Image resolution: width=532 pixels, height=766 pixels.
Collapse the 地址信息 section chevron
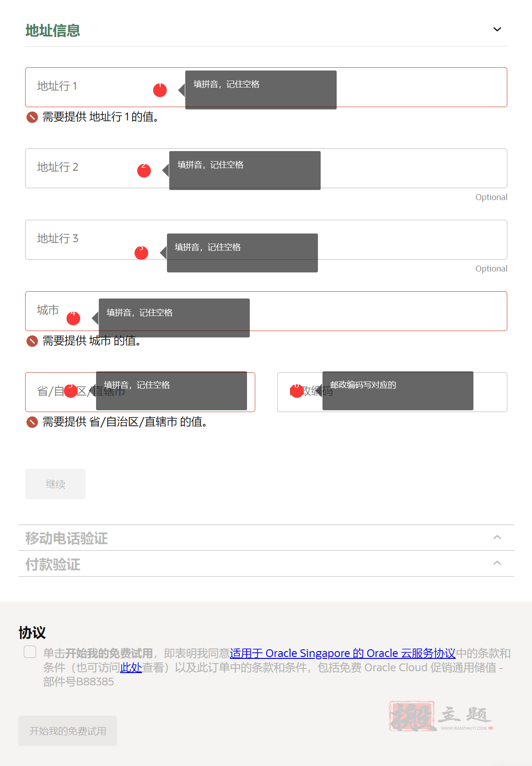497,29
